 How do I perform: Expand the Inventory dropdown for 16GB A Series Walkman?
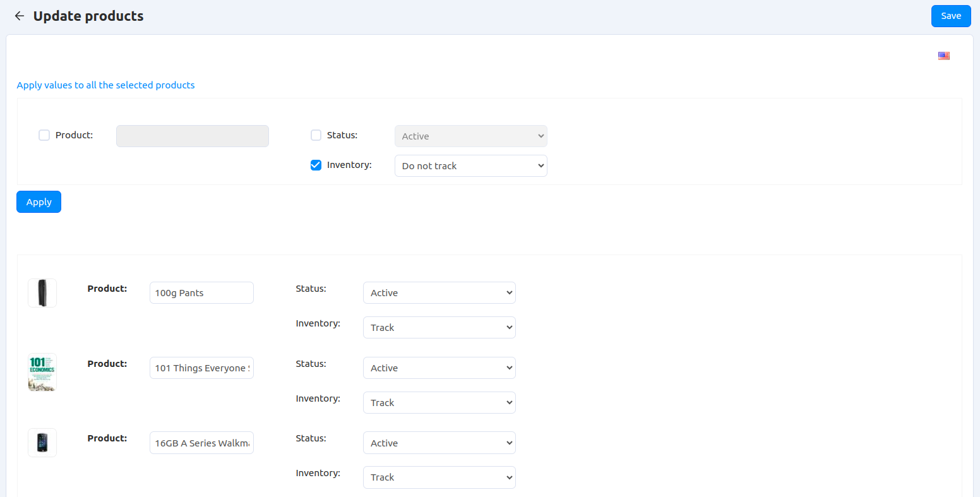(439, 477)
